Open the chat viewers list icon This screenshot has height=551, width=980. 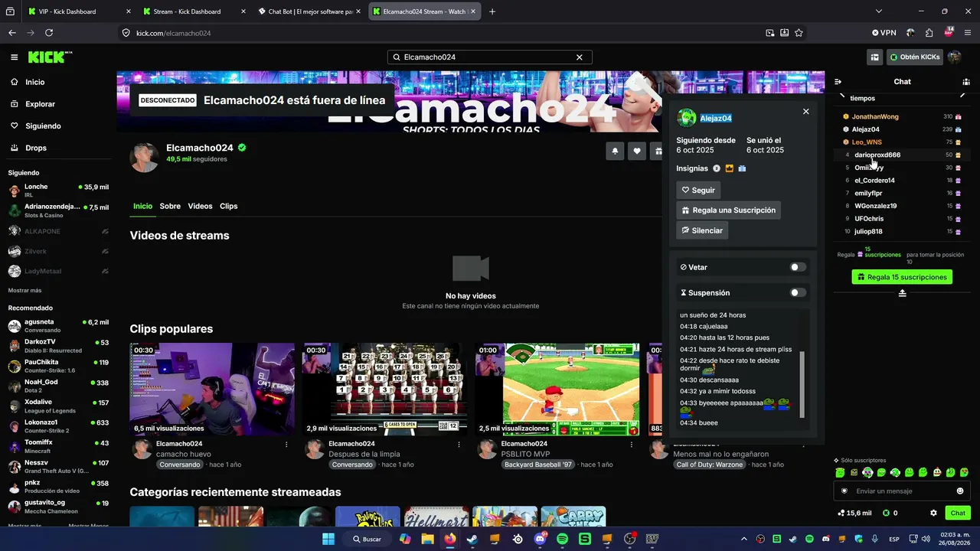[966, 82]
